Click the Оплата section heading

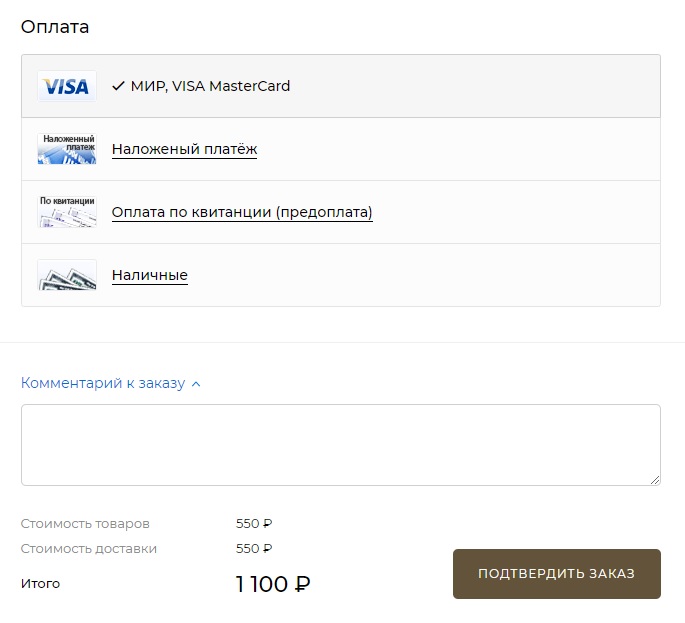pos(55,27)
